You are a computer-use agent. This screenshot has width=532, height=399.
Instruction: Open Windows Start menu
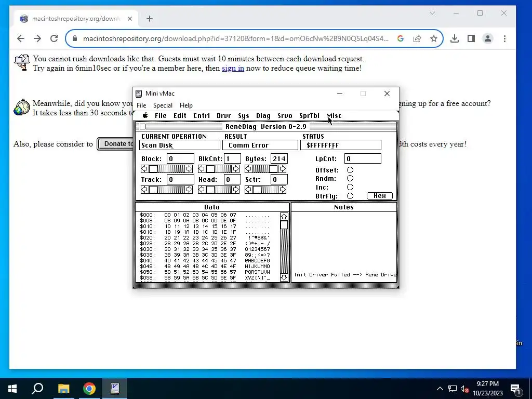click(12, 389)
